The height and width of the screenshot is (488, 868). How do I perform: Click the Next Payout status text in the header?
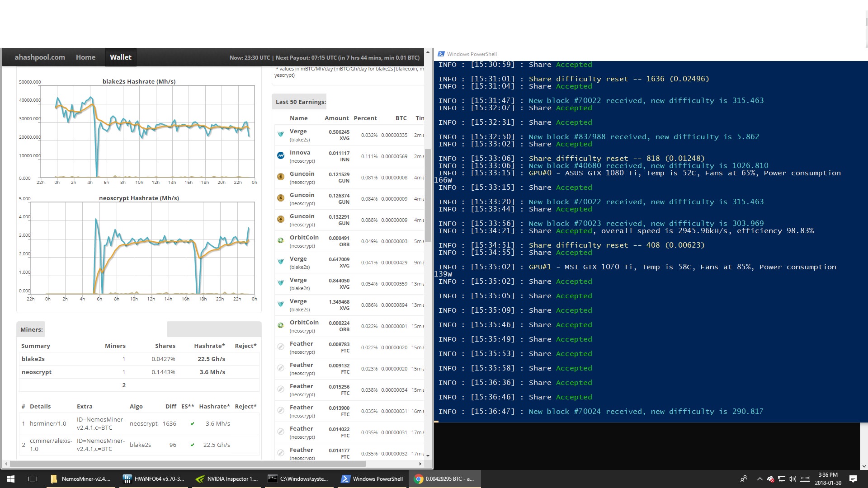pyautogui.click(x=348, y=58)
